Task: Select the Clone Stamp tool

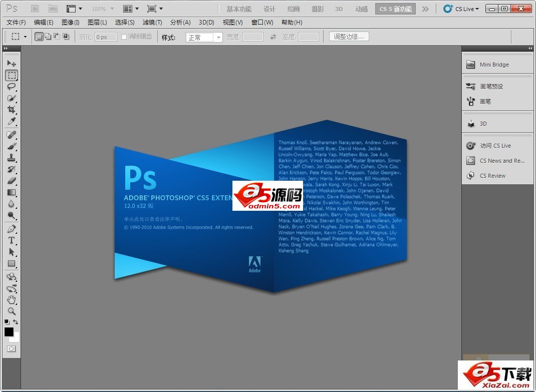Action: (12, 157)
